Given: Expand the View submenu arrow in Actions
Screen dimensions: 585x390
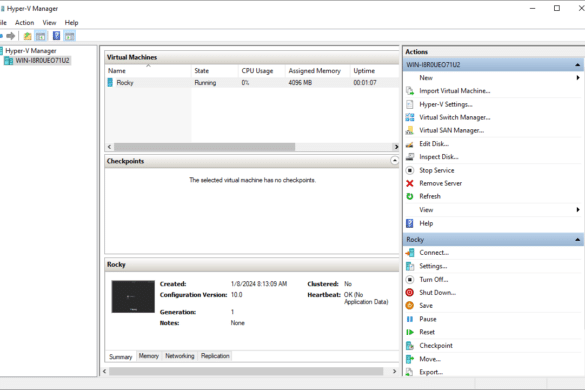Looking at the screenshot, I should click(x=578, y=210).
